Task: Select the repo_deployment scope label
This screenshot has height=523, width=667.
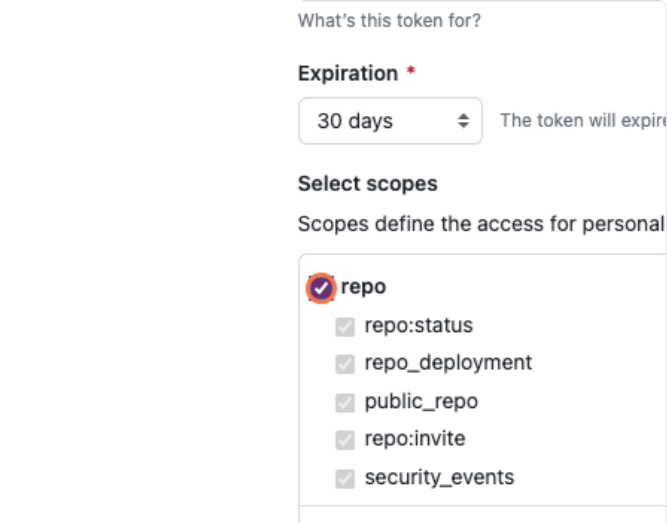Action: coord(448,363)
